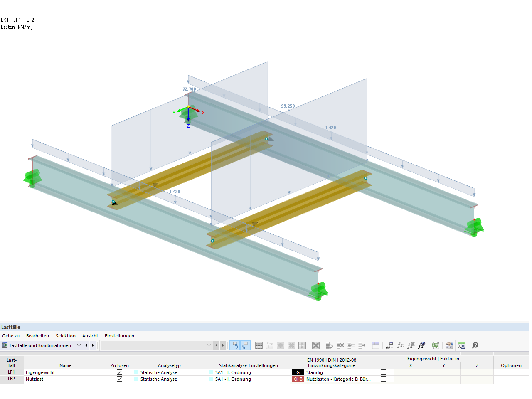Viewport: 532px width, 399px height.
Task: Click the 'Statikanalyse-Einstellungen' column header
Action: tap(249, 365)
